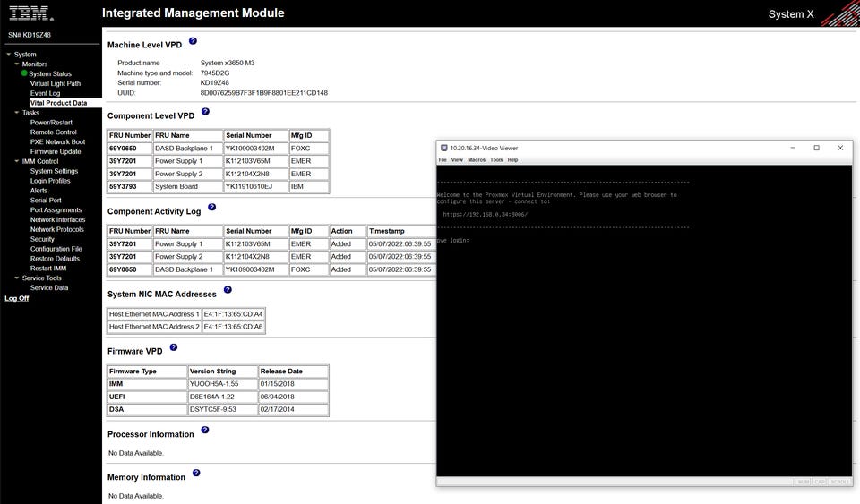Click IMM version string YUOOH5A-1.55
The image size is (860, 504).
click(223, 384)
